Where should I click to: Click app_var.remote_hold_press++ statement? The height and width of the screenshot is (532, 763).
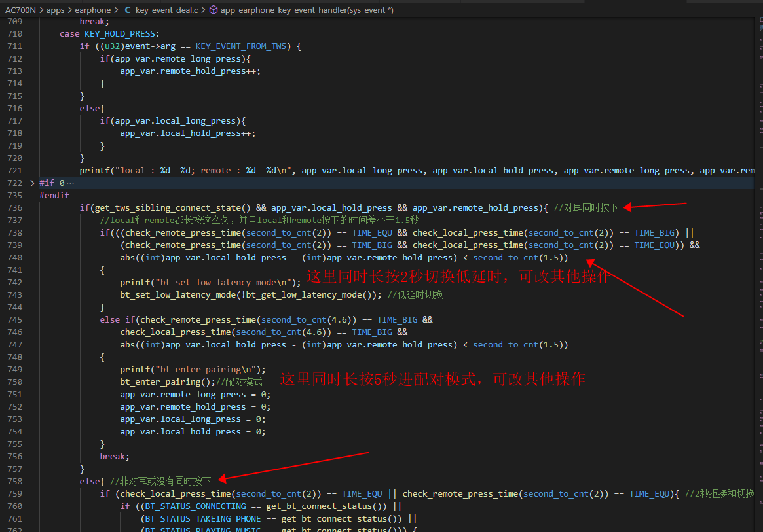191,71
